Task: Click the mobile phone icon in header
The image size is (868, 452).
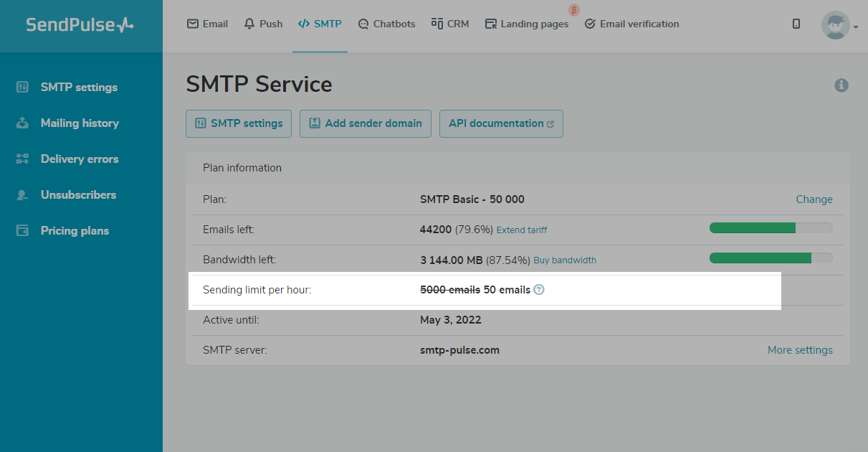Action: pyautogui.click(x=796, y=24)
